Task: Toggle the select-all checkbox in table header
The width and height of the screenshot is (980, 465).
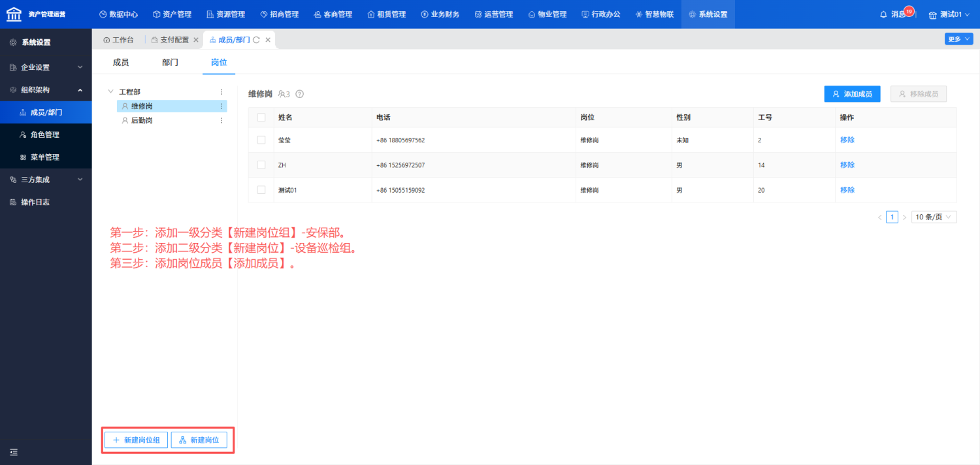Action: pyautogui.click(x=261, y=118)
